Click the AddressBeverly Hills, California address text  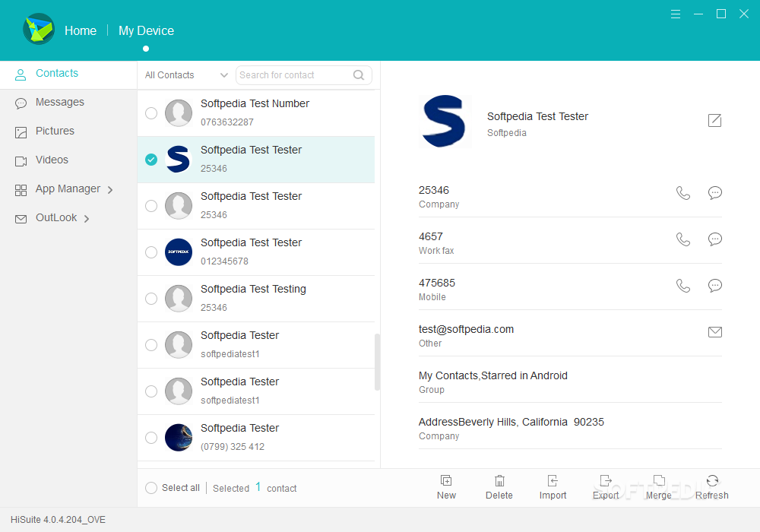pyautogui.click(x=511, y=422)
